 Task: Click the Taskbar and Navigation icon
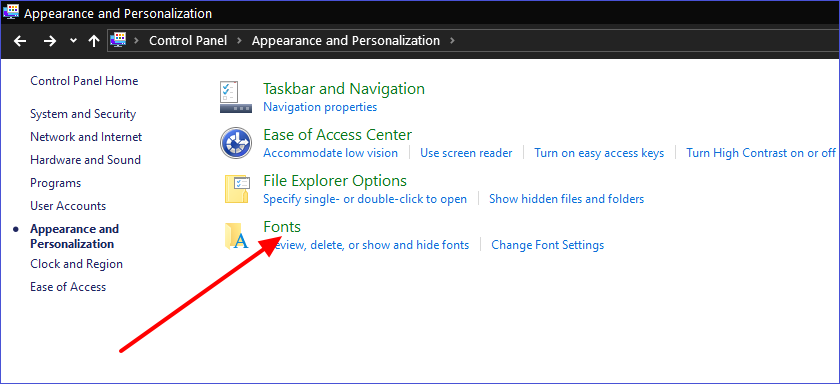(236, 97)
